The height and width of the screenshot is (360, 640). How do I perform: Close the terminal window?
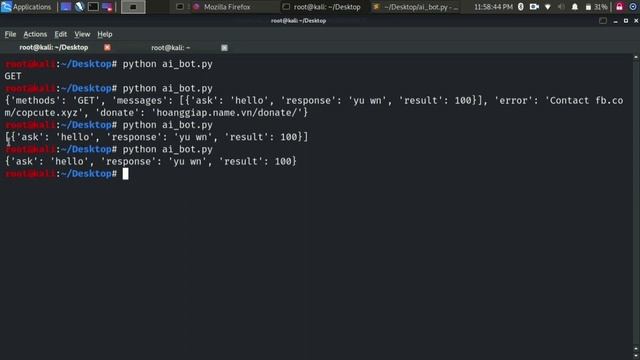coord(636,21)
